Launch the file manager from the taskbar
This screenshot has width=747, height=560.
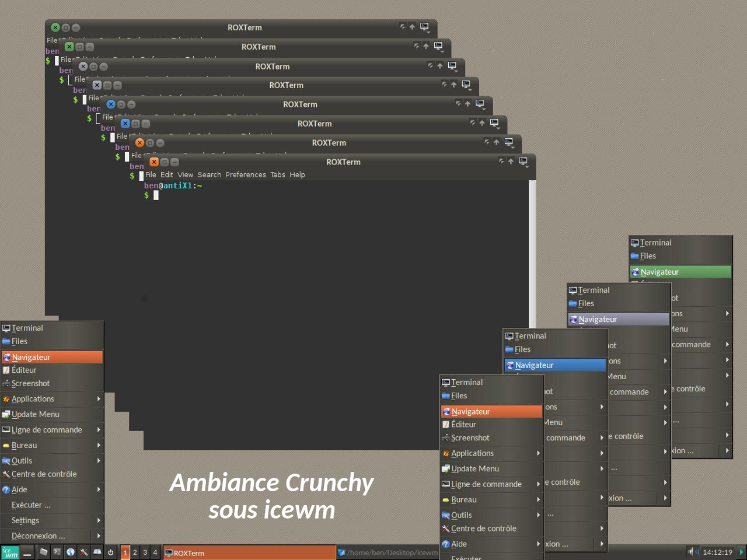tap(44, 552)
